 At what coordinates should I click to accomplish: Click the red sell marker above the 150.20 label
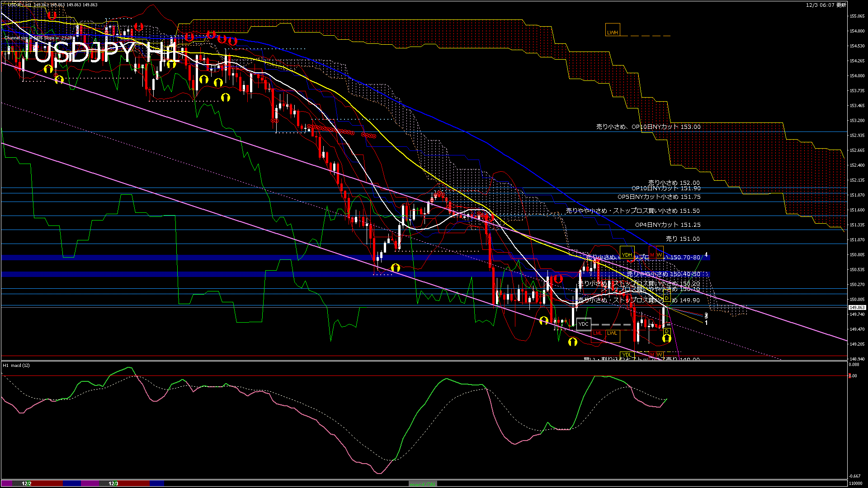click(x=558, y=278)
